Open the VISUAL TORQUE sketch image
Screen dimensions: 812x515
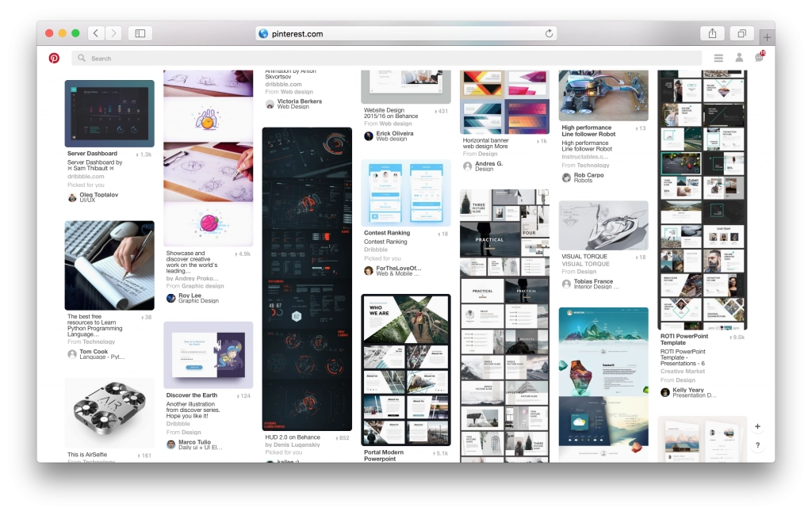point(603,226)
